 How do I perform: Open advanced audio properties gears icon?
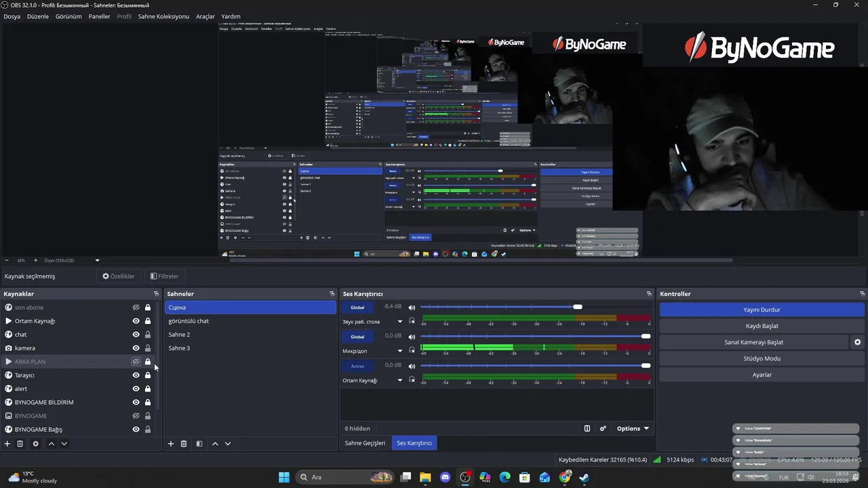tap(603, 428)
